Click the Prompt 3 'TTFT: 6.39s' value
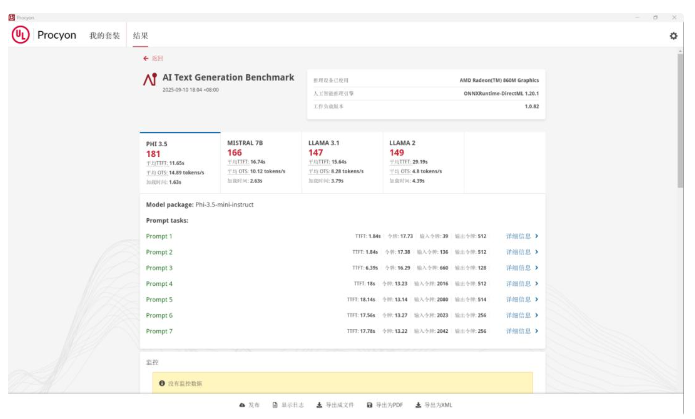 [365, 268]
